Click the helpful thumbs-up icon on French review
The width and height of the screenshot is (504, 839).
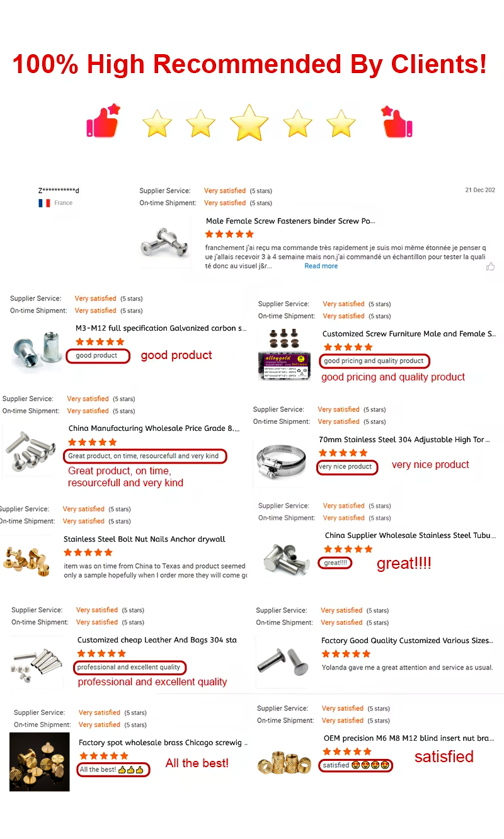pyautogui.click(x=490, y=266)
